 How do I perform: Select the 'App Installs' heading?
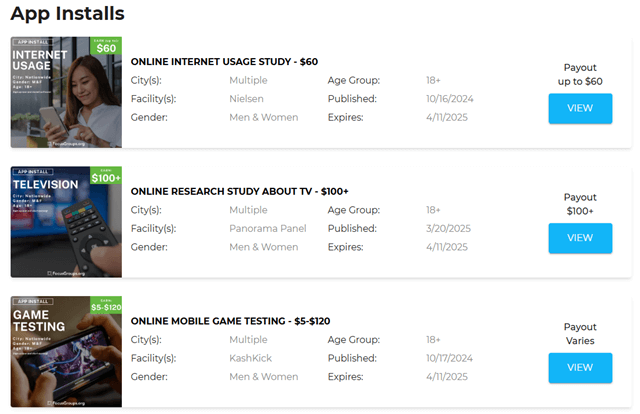coord(67,13)
